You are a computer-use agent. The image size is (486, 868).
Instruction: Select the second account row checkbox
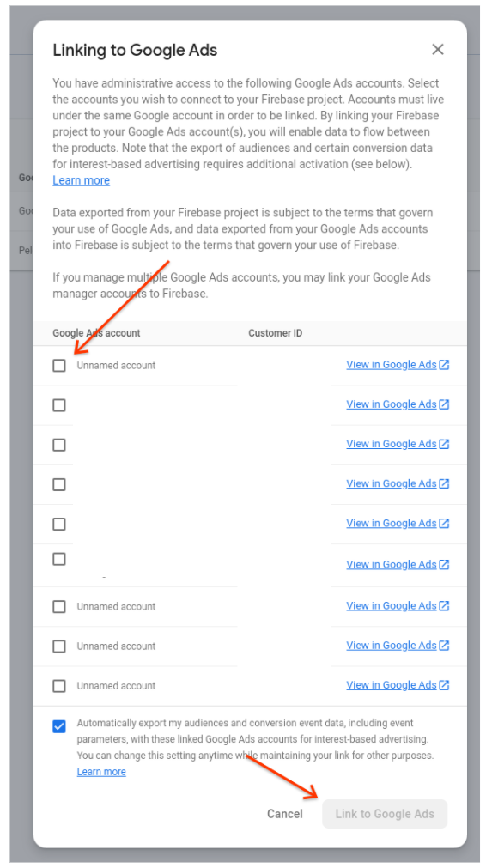pyautogui.click(x=59, y=405)
